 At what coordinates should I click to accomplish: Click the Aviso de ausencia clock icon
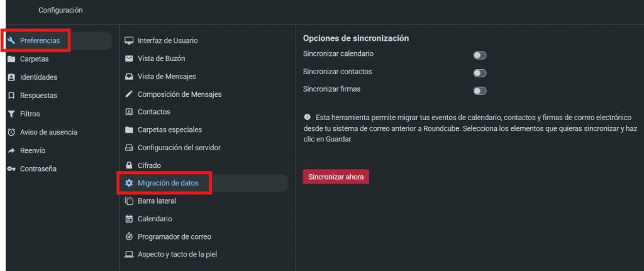[11, 132]
